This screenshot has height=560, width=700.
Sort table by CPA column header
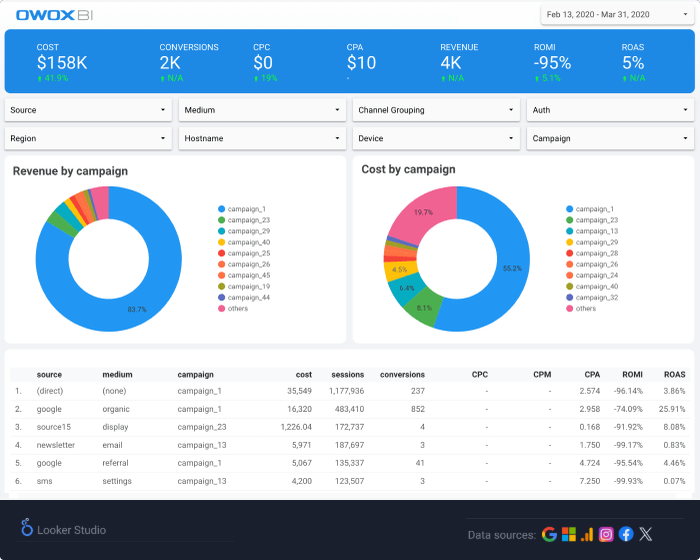(592, 375)
